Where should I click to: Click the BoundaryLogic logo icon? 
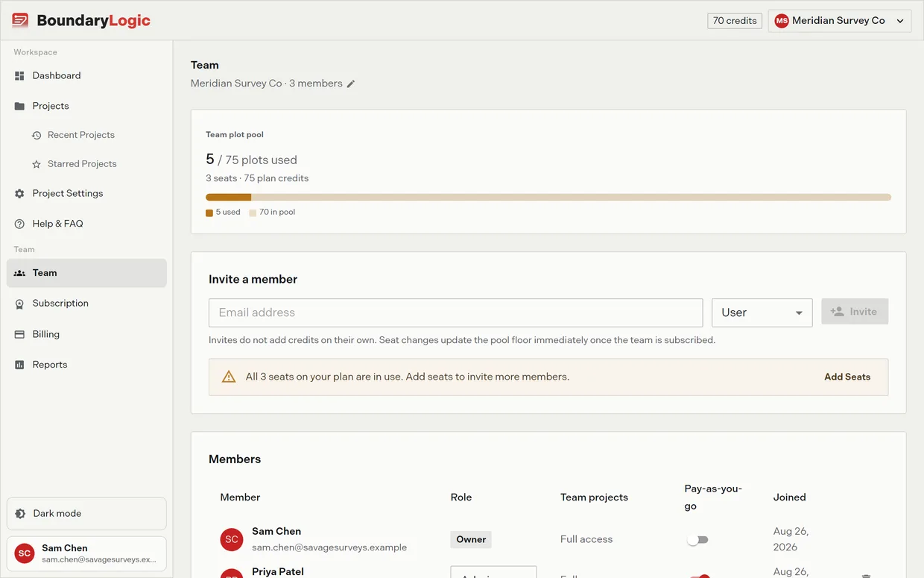(20, 20)
